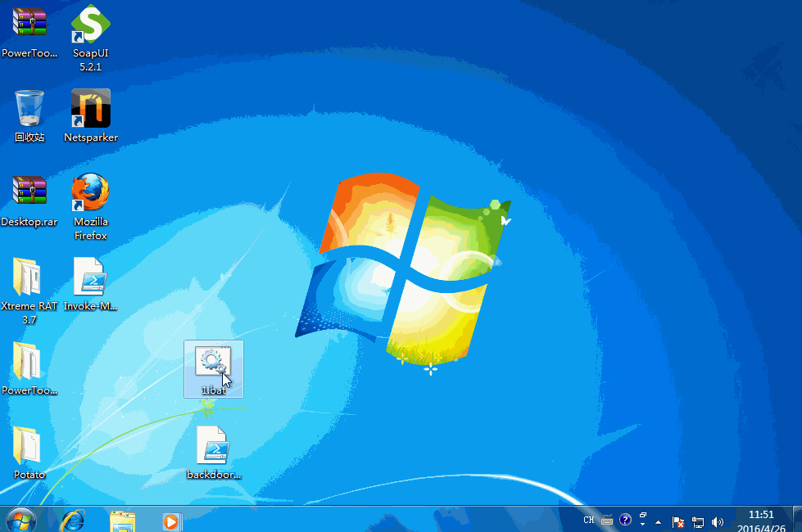The image size is (802, 532).
Task: Select the Potato folder
Action: 29,453
